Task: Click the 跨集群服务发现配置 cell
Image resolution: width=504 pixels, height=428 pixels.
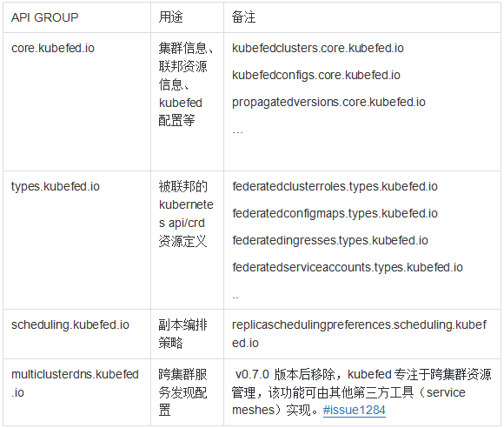Action: [x=187, y=392]
